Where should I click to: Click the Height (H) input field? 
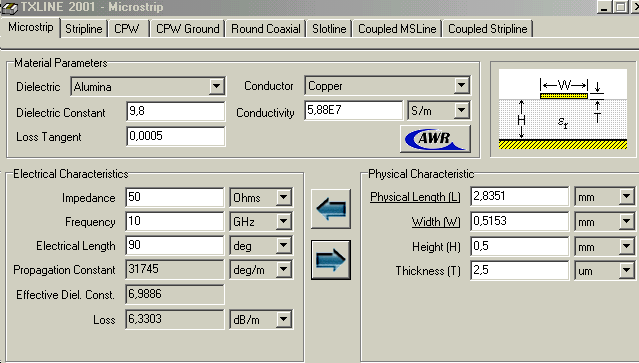tap(520, 246)
